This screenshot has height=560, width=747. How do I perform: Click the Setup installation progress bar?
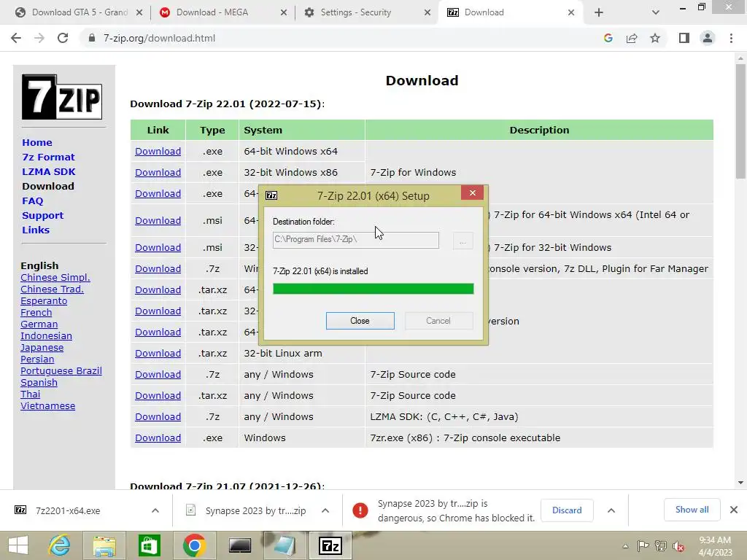373,289
